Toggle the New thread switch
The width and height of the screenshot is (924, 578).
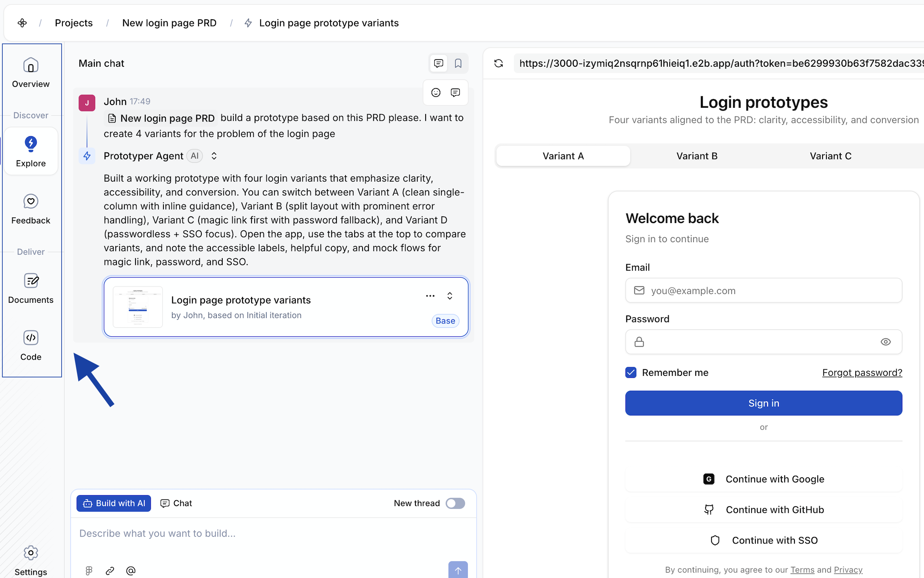[455, 503]
